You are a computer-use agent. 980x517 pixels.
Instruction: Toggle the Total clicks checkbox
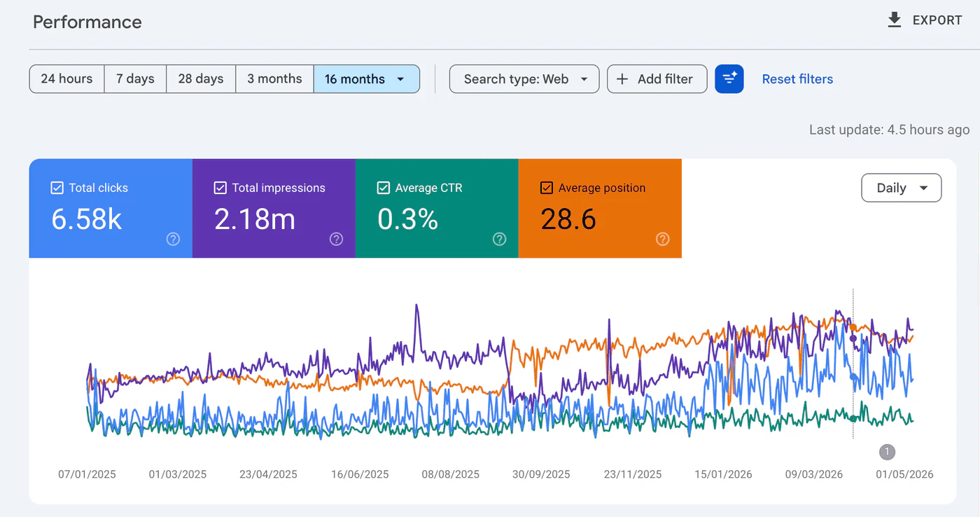click(57, 188)
